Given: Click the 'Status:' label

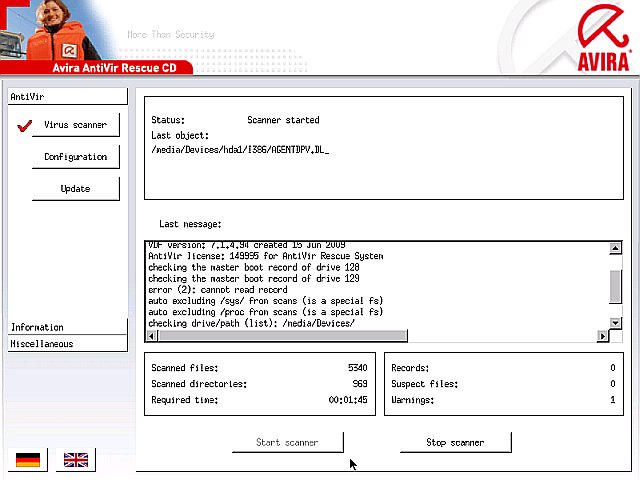Looking at the screenshot, I should click(x=168, y=120).
